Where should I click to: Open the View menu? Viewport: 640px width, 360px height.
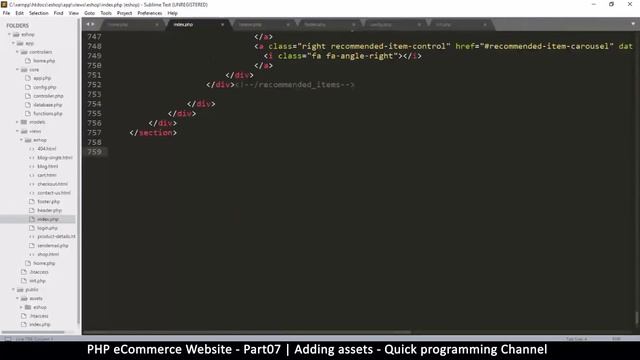[x=73, y=13]
